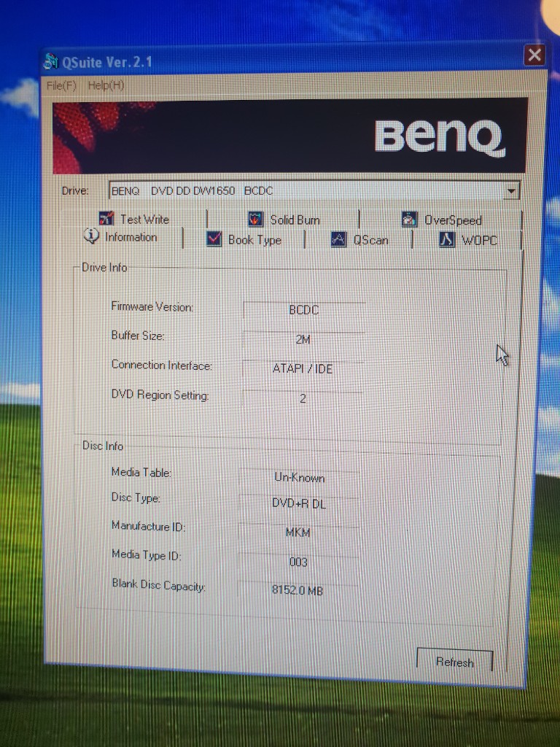Click the QScan tab icon
560x747 pixels.
pos(338,239)
